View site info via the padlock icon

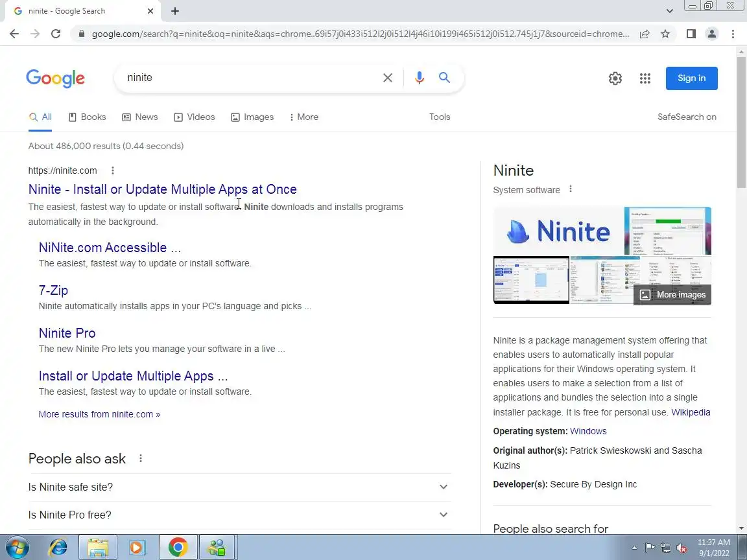coord(82,34)
